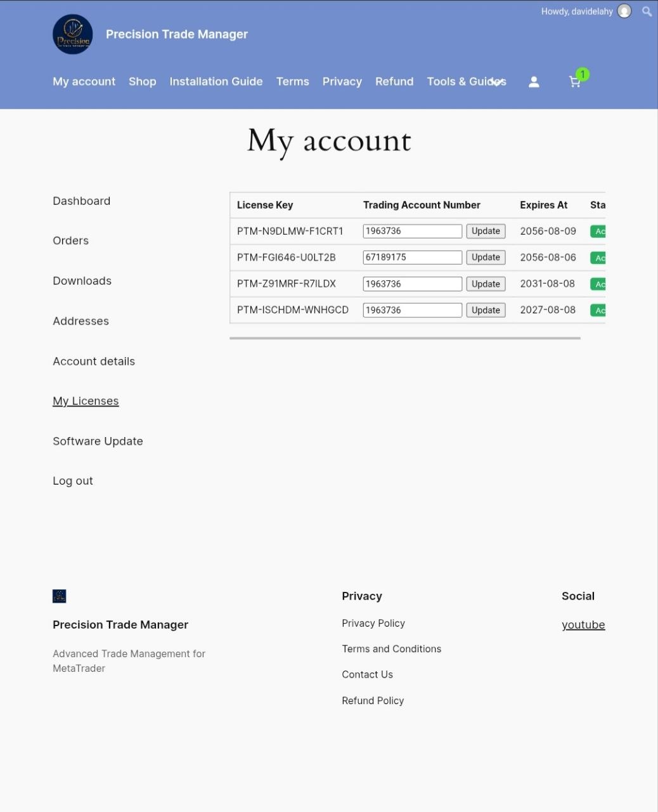Click license key PTM-FGI646-U0LT2B
Image resolution: width=658 pixels, height=812 pixels.
287,257
